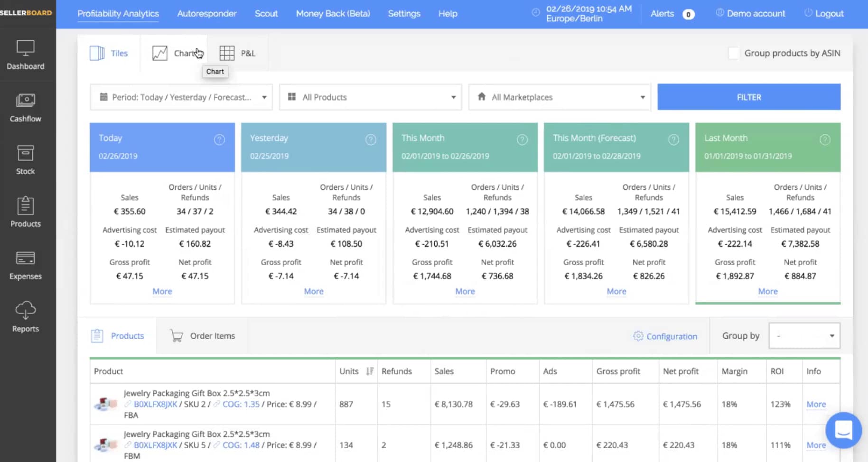This screenshot has height=462, width=868.
Task: Expand the All Products dropdown
Action: click(371, 97)
